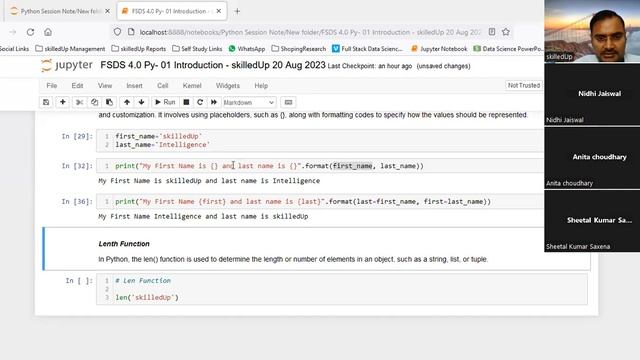
Task: Open the Data Science PowerPoint bookmark
Action: (508, 49)
